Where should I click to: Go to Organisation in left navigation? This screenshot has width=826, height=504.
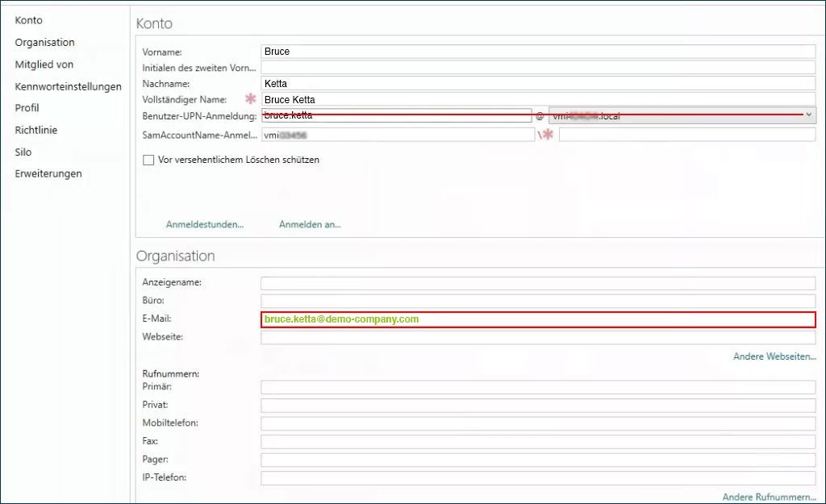pyautogui.click(x=44, y=42)
